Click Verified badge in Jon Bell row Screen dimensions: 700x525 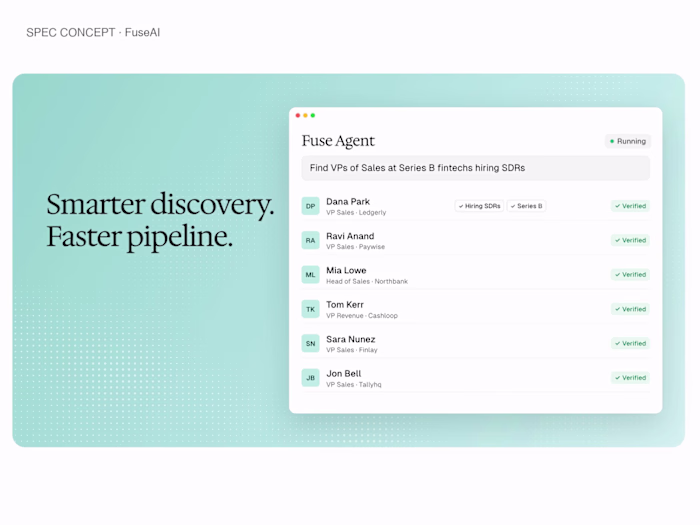[x=630, y=378]
